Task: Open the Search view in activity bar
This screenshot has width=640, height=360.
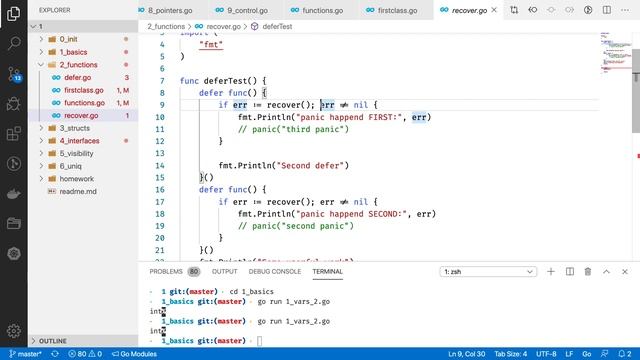Action: click(x=13, y=43)
